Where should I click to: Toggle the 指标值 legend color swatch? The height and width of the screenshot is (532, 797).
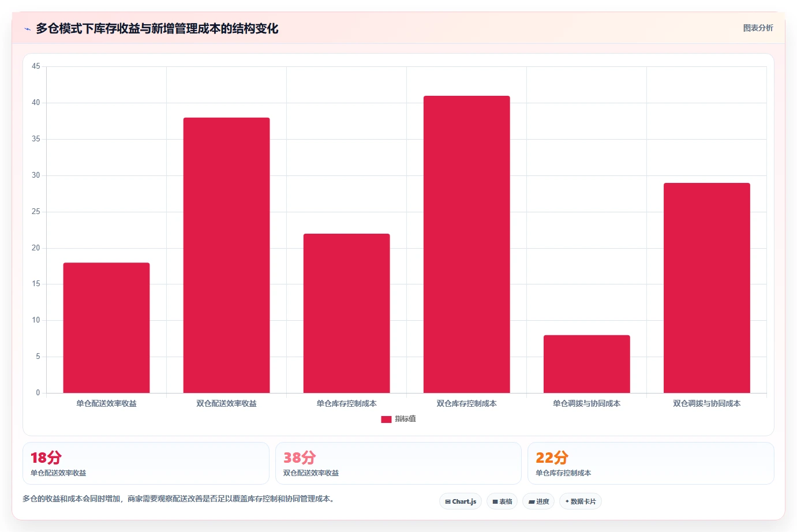(x=386, y=419)
